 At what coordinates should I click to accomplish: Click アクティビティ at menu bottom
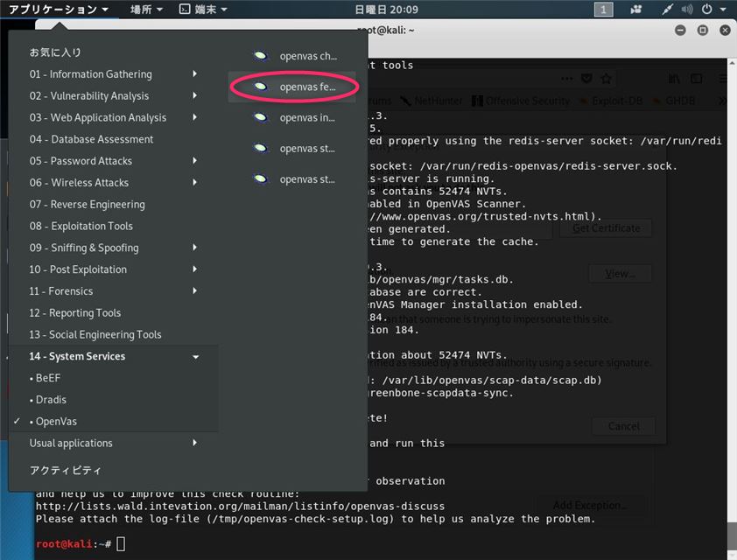66,470
